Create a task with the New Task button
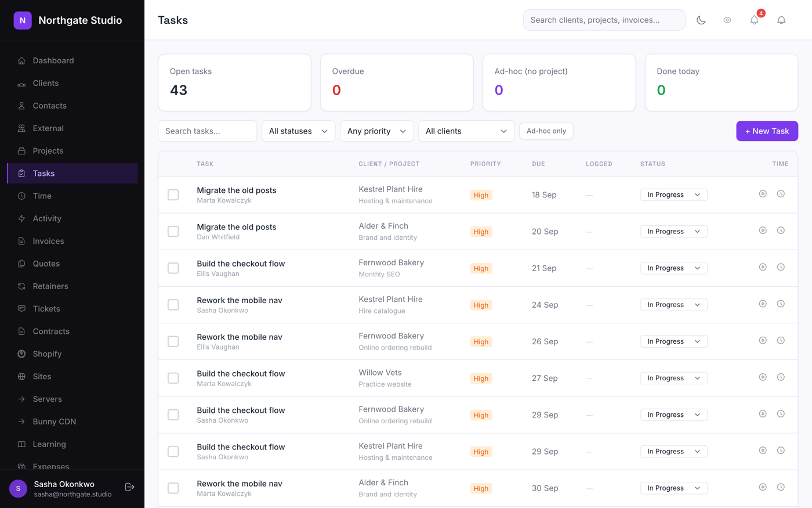Screen dimensions: 812x508 coord(767,131)
